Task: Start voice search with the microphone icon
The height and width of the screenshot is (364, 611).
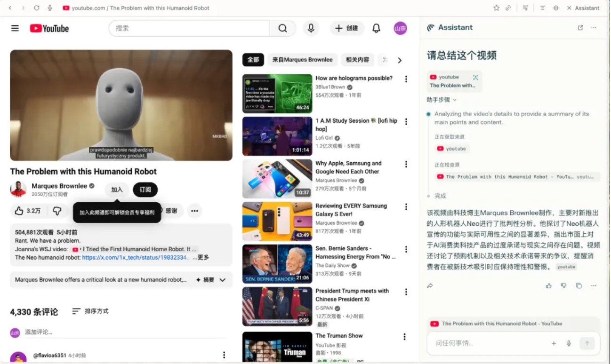Action: click(x=310, y=28)
